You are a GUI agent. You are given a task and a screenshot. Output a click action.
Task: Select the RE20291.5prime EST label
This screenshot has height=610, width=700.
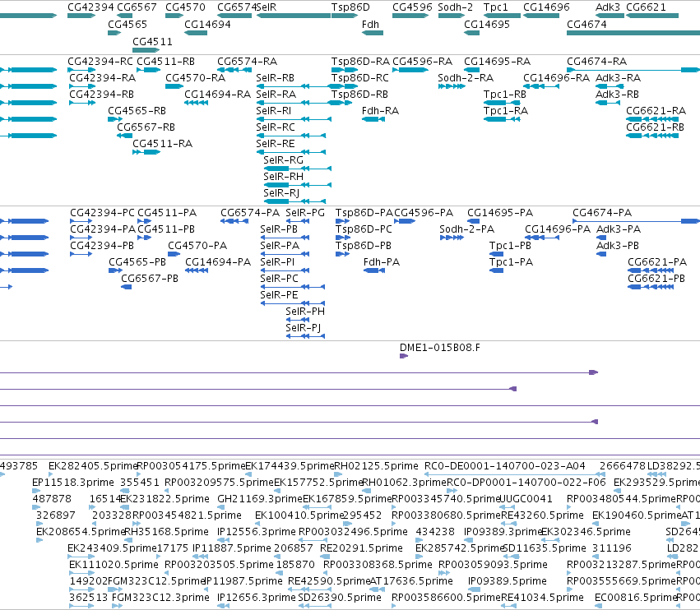[x=361, y=548]
